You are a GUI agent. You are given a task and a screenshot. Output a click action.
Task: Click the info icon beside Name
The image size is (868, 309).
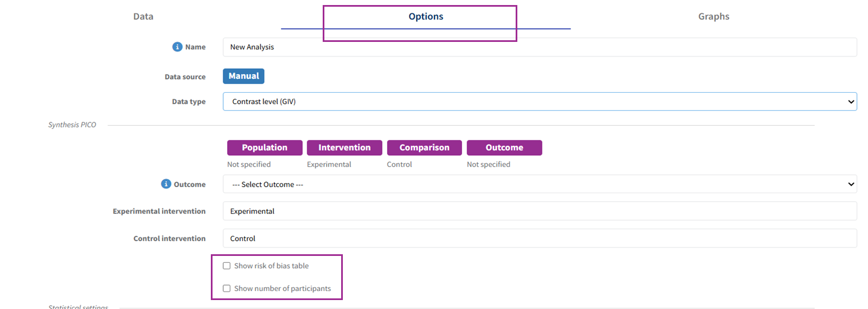(x=177, y=47)
